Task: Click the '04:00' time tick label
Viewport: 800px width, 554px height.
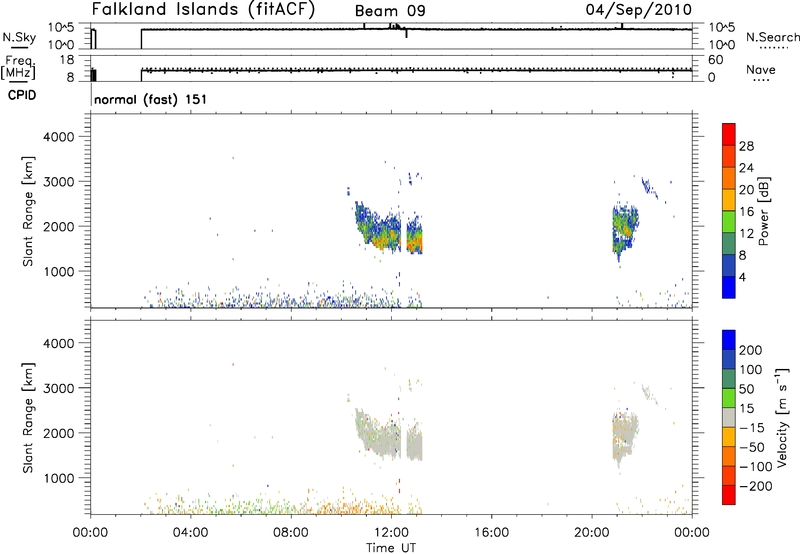Action: 191,533
